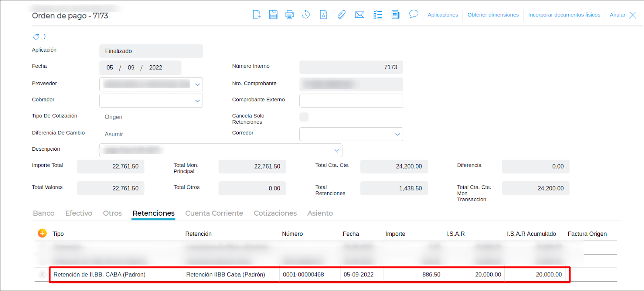Save the payment order

pyautogui.click(x=273, y=15)
